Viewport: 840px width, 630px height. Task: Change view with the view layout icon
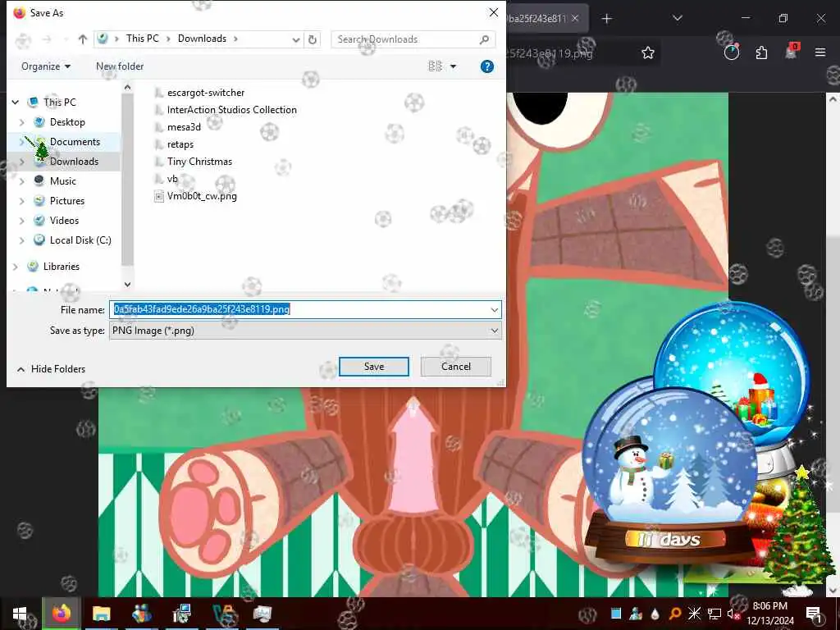435,66
